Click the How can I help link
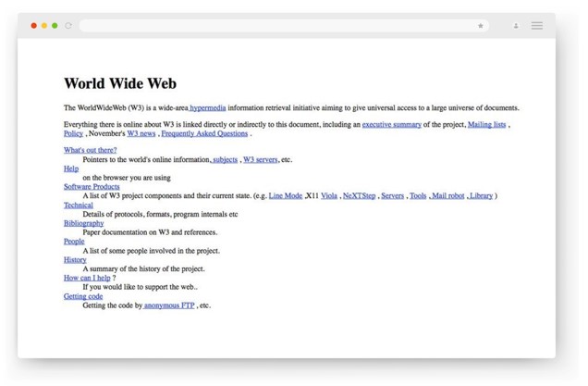Image resolution: width=588 pixels, height=386 pixels. (x=87, y=278)
